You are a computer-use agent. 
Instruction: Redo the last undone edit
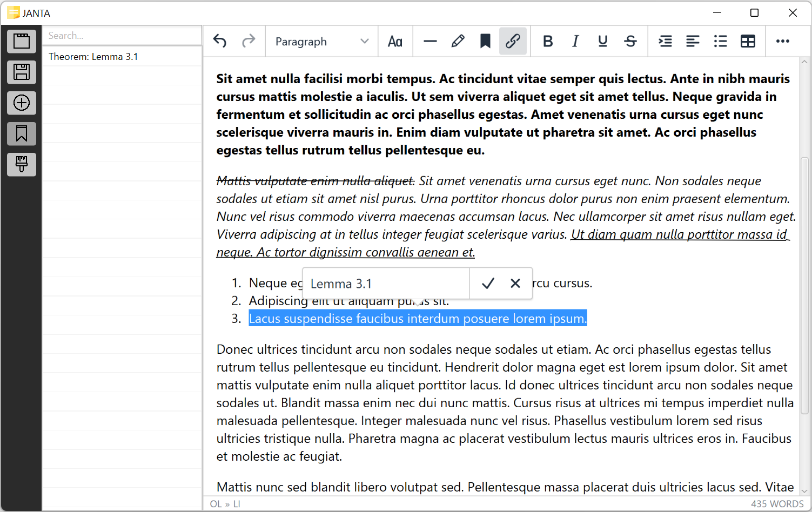pos(249,41)
